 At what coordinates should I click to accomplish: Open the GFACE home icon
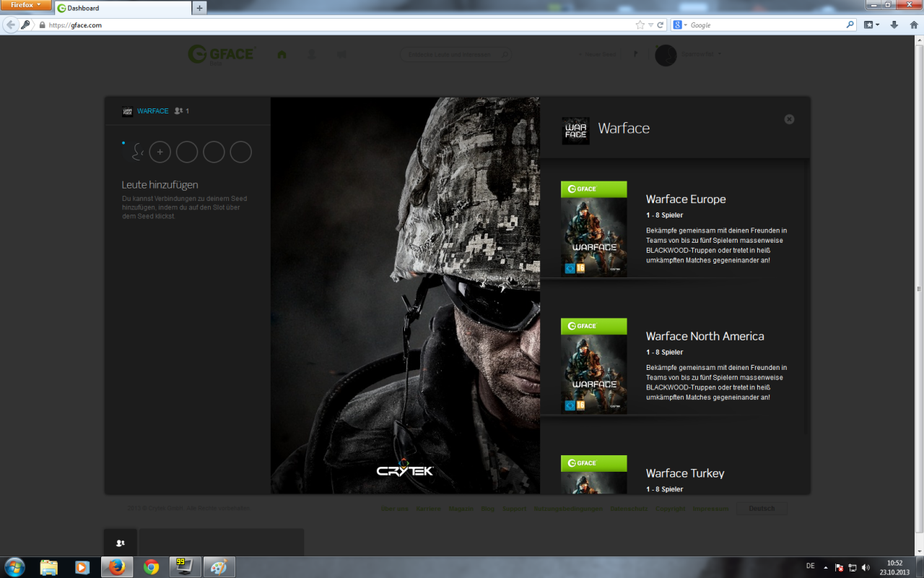click(x=282, y=54)
